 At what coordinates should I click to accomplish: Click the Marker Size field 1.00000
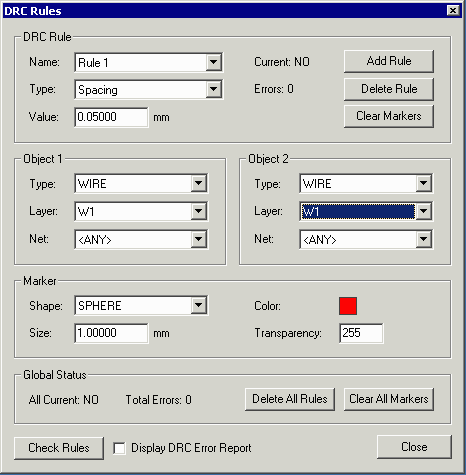coord(111,333)
